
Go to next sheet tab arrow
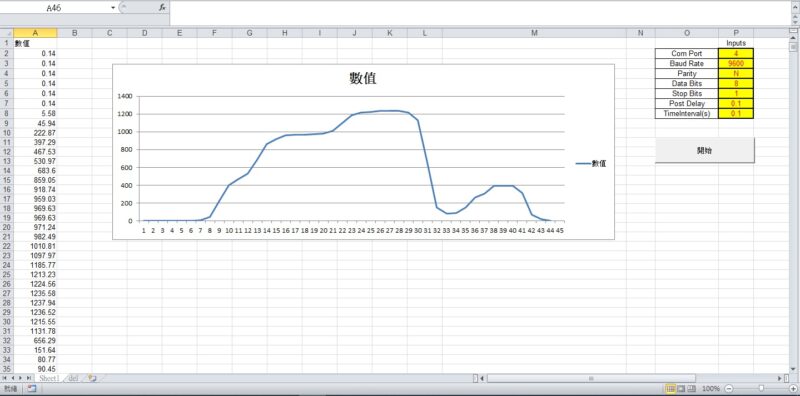[20, 378]
